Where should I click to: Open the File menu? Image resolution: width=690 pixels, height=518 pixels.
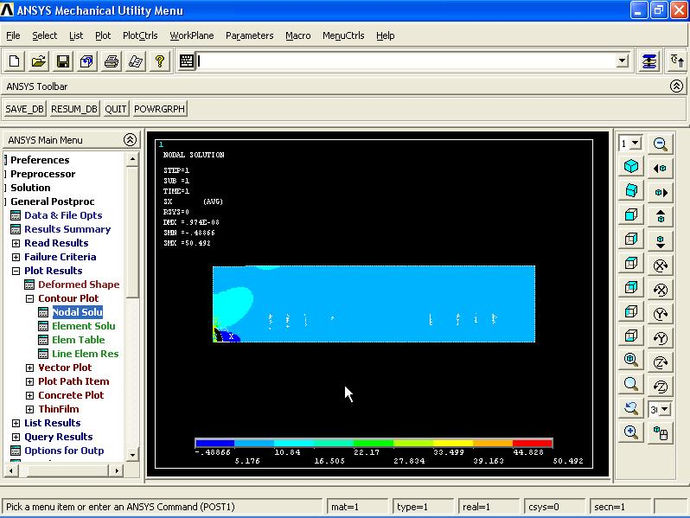pos(13,36)
